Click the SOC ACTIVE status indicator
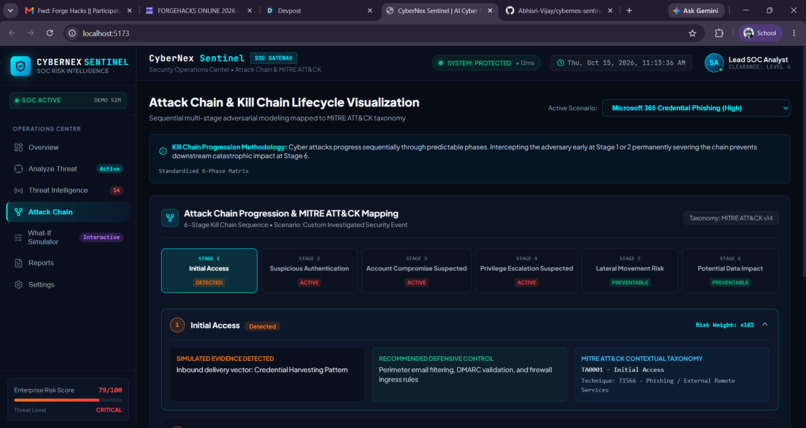This screenshot has height=428, width=806. 68,100
